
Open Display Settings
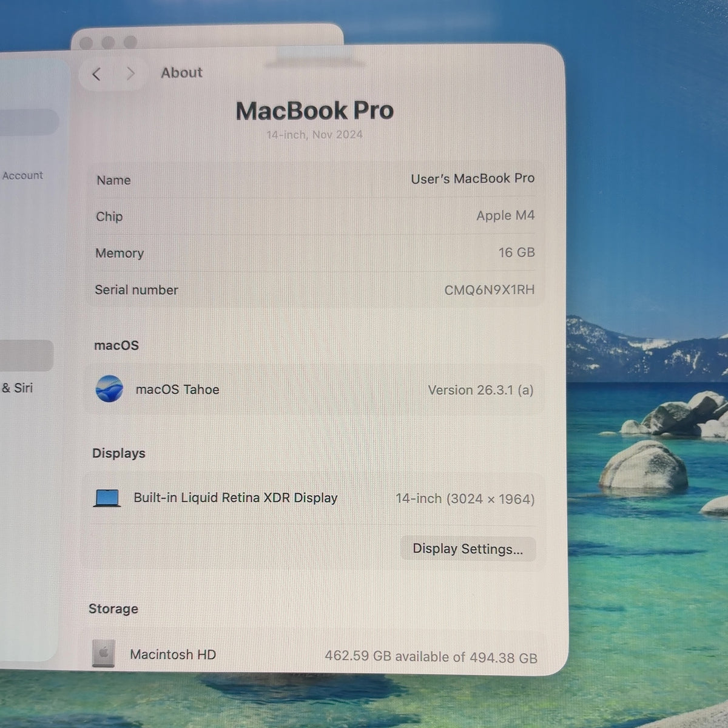coord(468,549)
